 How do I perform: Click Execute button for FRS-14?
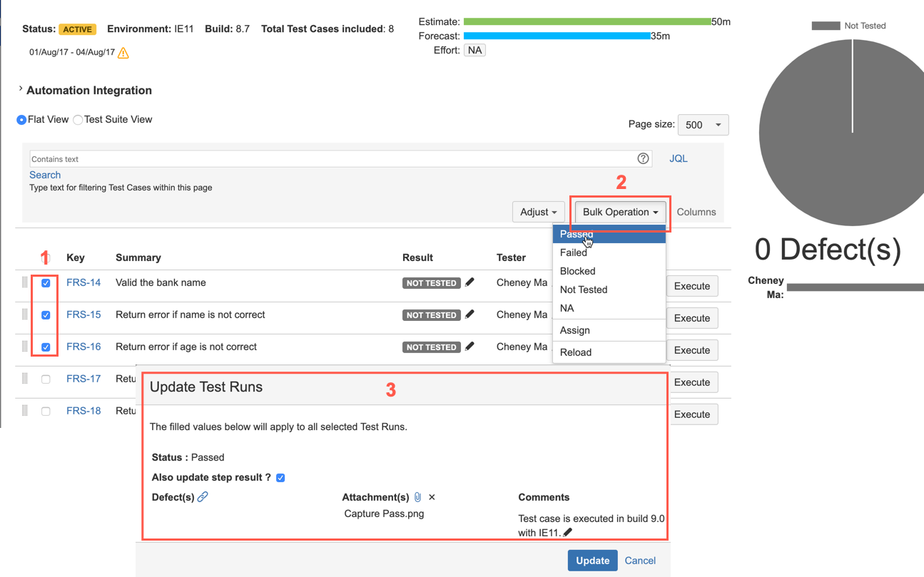(692, 286)
